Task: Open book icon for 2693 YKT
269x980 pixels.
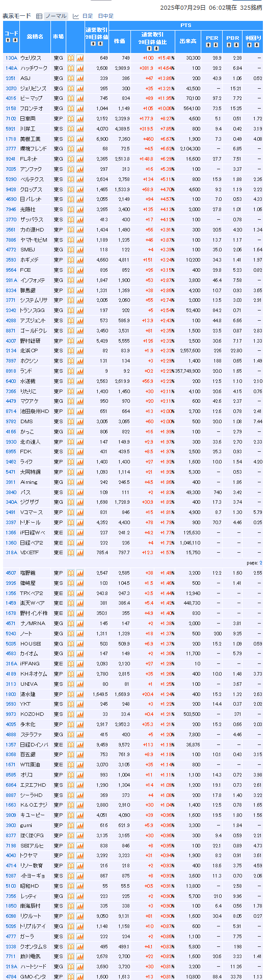Action: tap(71, 704)
